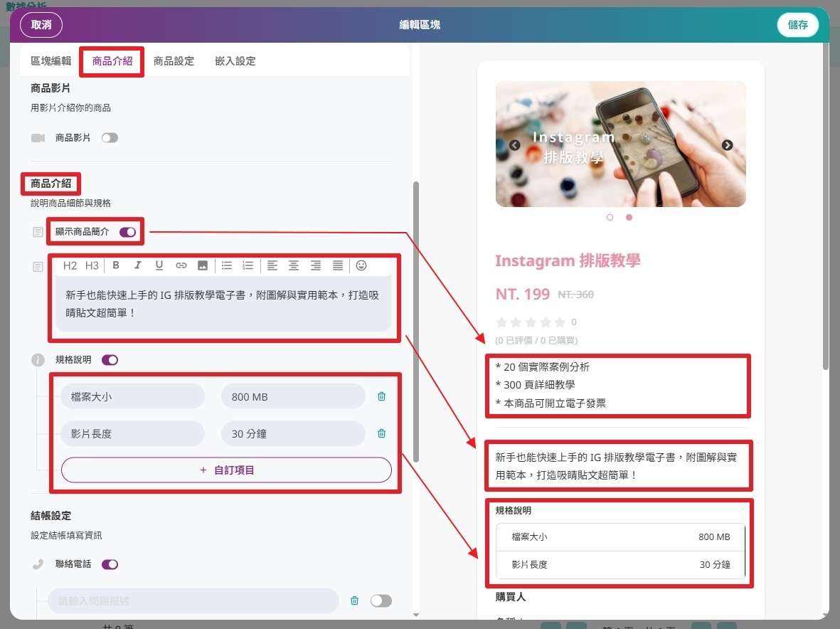Screen dimensions: 840x629
Task: Select the first carousel pagination dot
Action: (610, 217)
